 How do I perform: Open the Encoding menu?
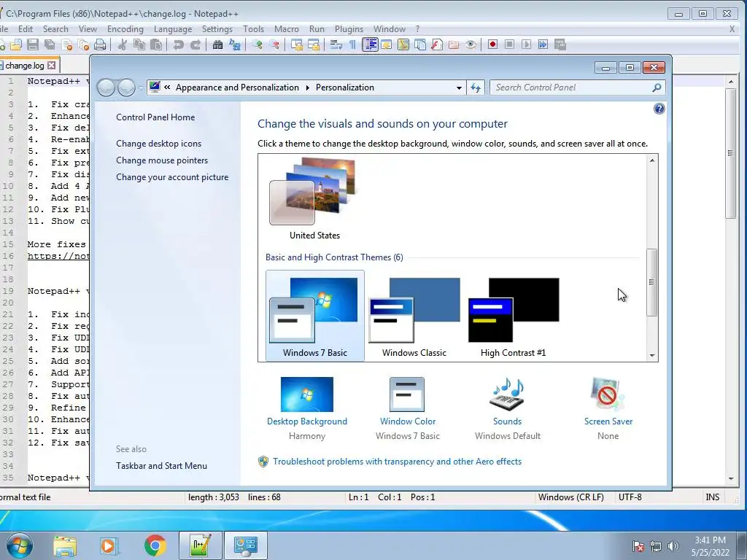click(125, 29)
